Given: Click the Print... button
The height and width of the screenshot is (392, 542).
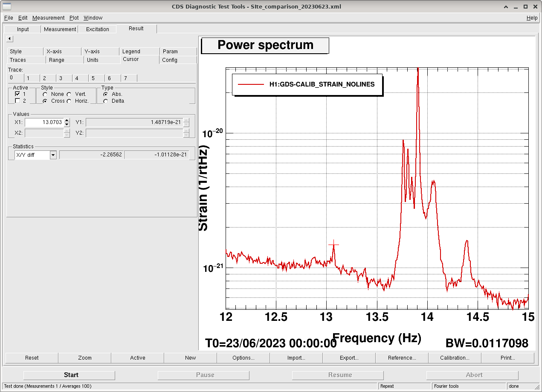Looking at the screenshot, I should 508,358.
